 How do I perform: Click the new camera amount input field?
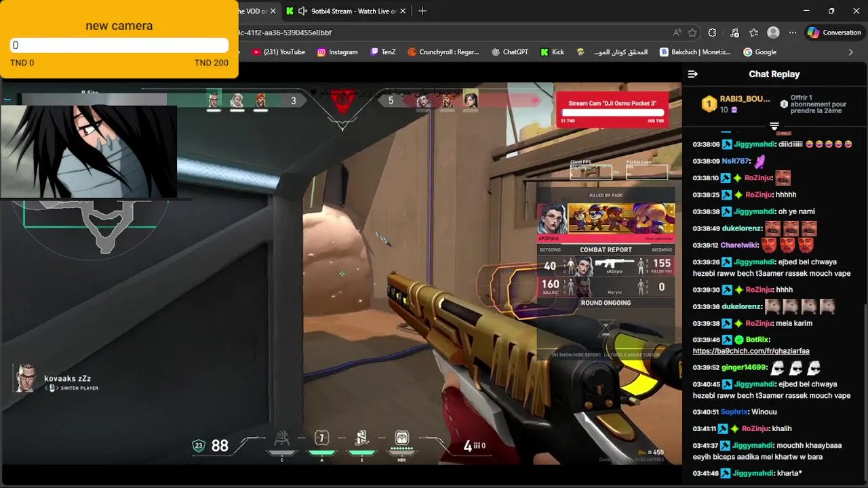tap(119, 45)
